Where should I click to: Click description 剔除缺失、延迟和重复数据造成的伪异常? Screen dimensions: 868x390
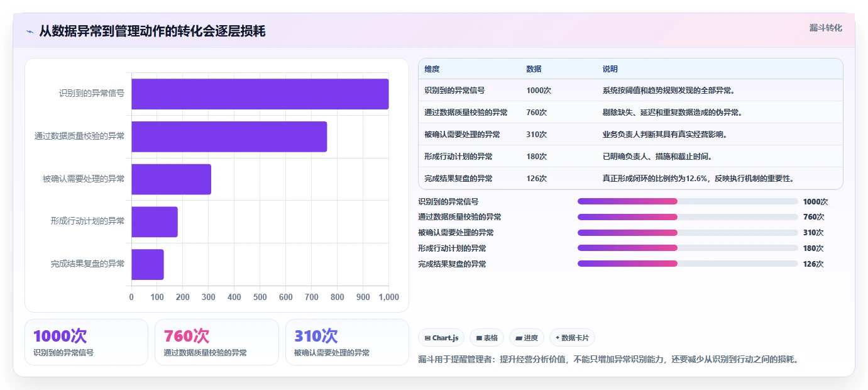click(x=673, y=113)
